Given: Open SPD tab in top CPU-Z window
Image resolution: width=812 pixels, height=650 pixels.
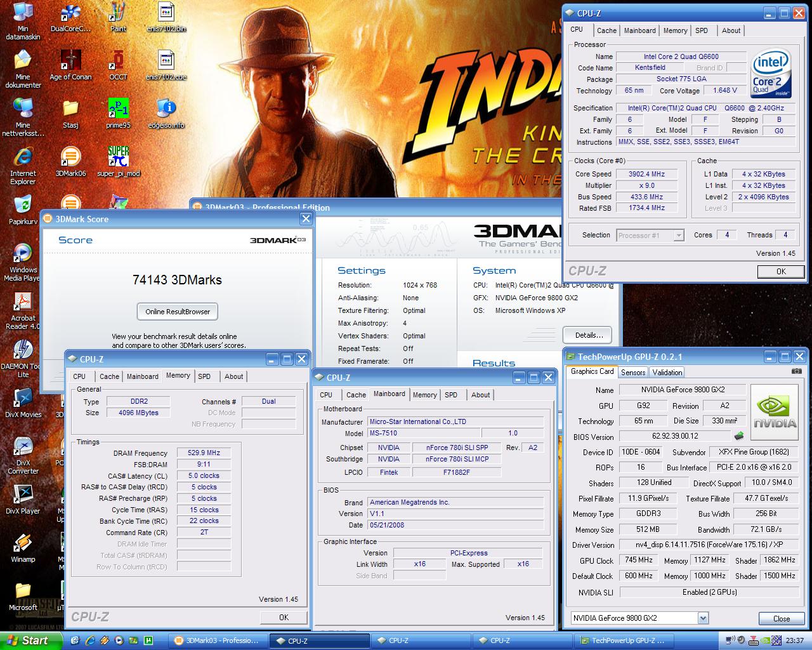Looking at the screenshot, I should tap(701, 30).
